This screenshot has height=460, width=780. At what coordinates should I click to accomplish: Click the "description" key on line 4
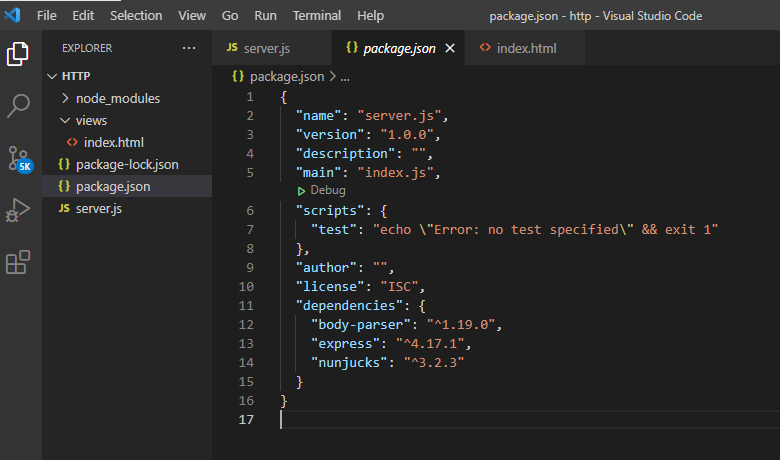345,154
